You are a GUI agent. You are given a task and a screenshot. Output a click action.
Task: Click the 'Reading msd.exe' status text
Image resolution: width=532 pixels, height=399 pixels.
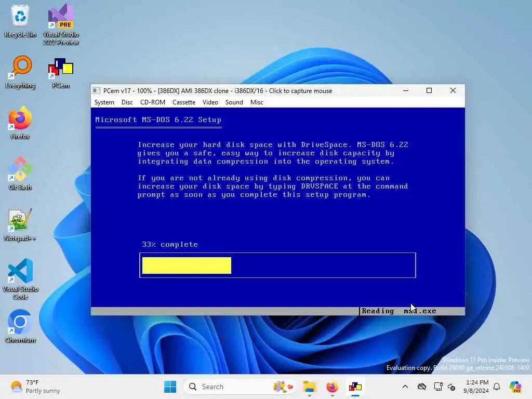coord(399,311)
